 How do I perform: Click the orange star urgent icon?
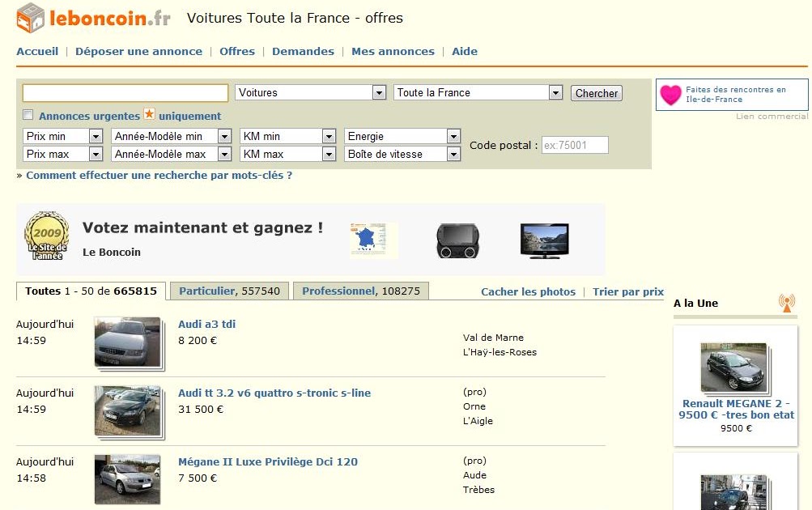click(x=149, y=114)
